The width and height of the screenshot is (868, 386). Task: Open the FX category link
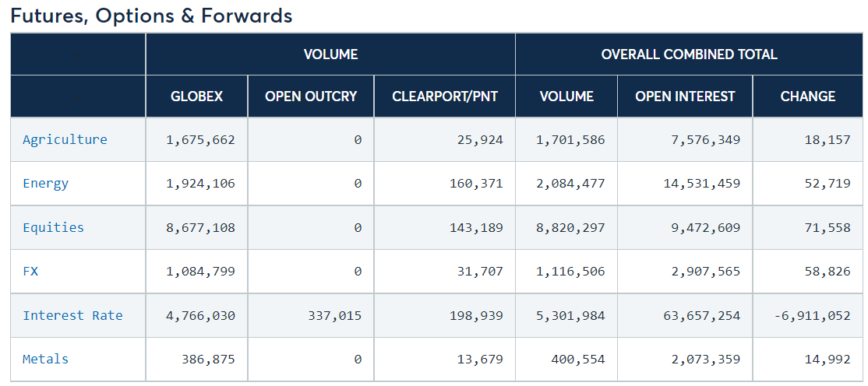(30, 272)
